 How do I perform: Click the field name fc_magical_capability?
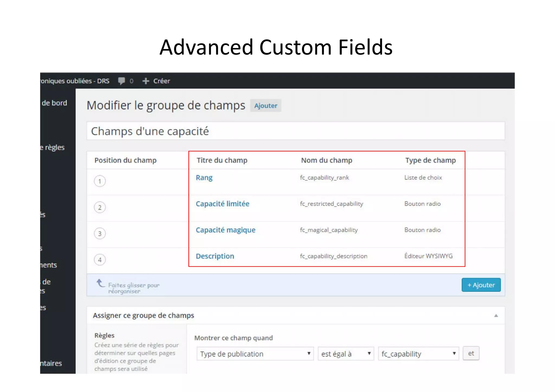(329, 230)
